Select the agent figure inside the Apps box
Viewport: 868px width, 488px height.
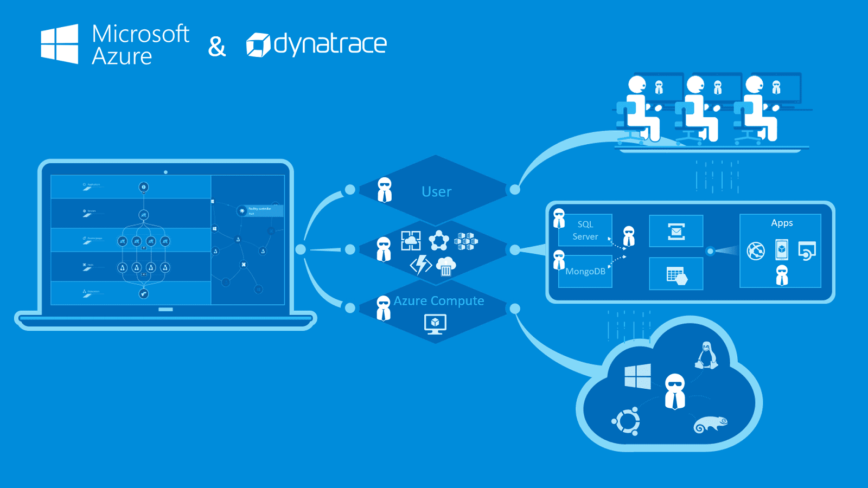click(782, 275)
